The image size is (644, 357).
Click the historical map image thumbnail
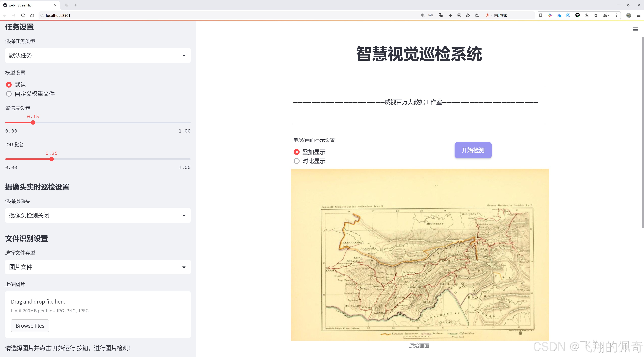click(420, 254)
